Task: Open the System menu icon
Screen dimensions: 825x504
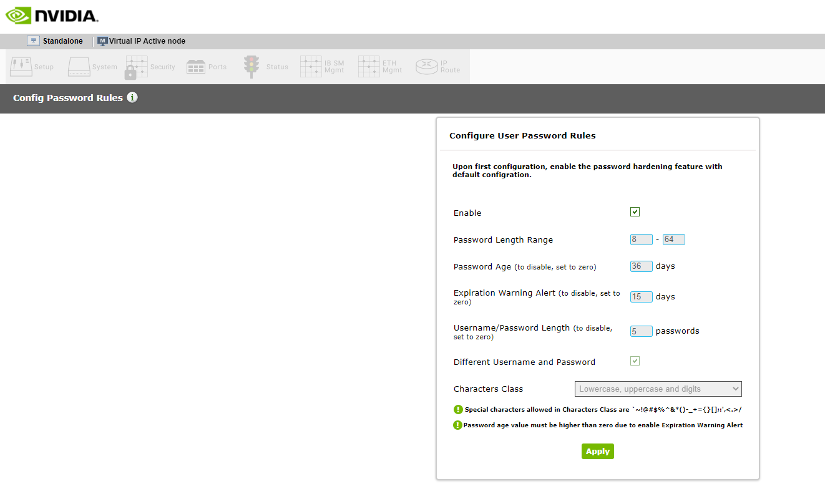Action: pyautogui.click(x=79, y=67)
